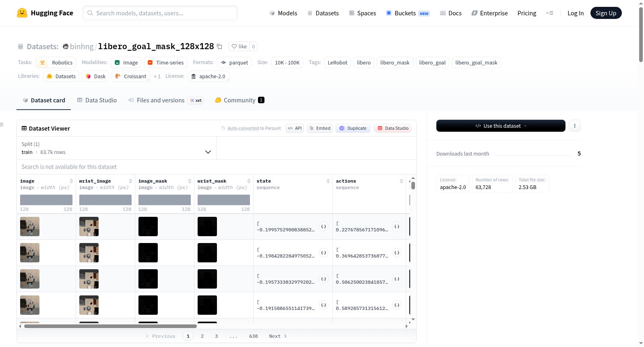The width and height of the screenshot is (644, 347).
Task: Click the Log In link
Action: point(576,13)
